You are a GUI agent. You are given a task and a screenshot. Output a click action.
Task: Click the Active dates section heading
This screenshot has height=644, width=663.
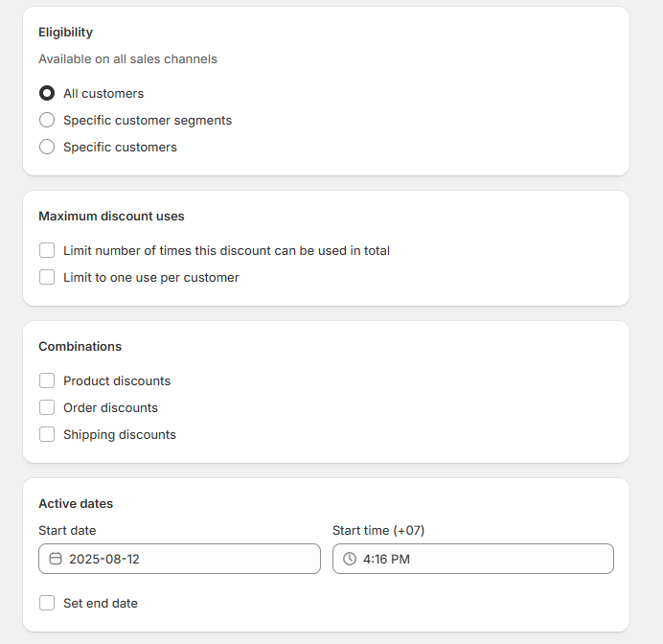(76, 504)
